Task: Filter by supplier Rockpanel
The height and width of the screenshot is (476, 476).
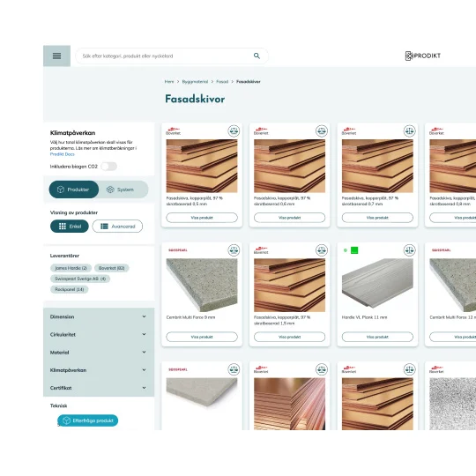Action: coord(70,290)
